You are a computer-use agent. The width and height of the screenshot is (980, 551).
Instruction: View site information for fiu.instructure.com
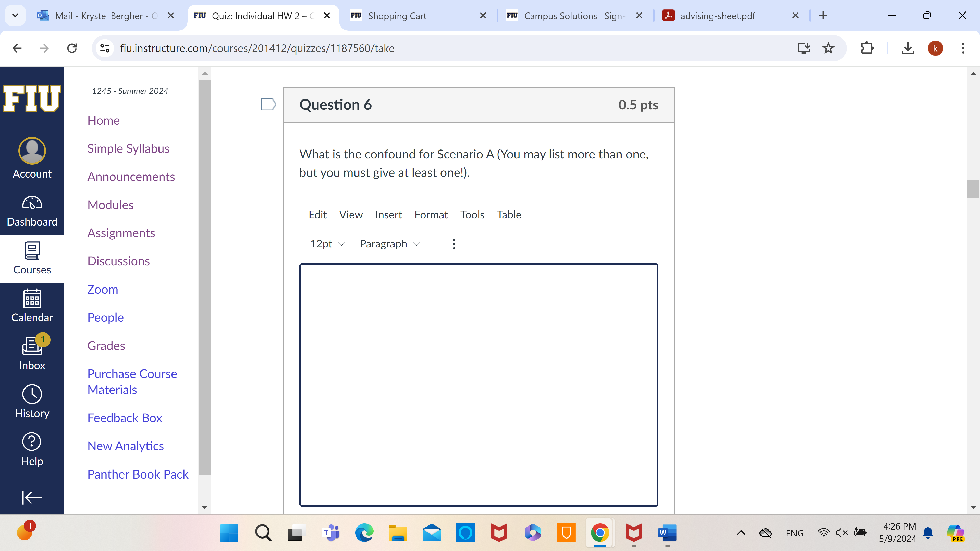point(105,48)
